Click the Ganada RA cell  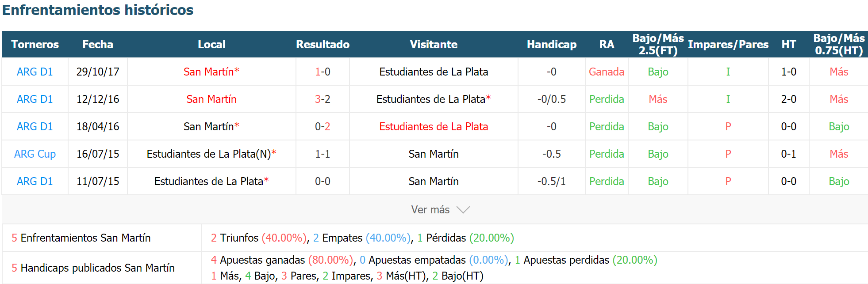[x=607, y=72]
